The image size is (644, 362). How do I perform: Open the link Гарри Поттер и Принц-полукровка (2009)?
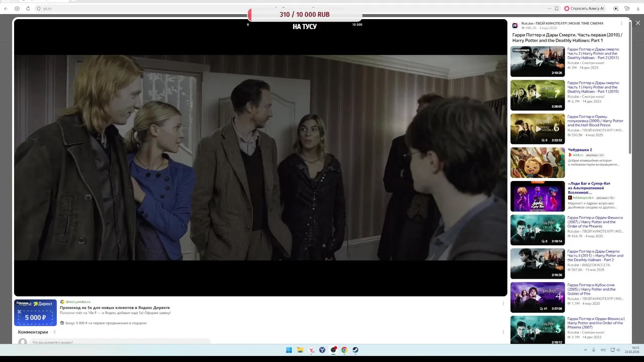tap(595, 121)
